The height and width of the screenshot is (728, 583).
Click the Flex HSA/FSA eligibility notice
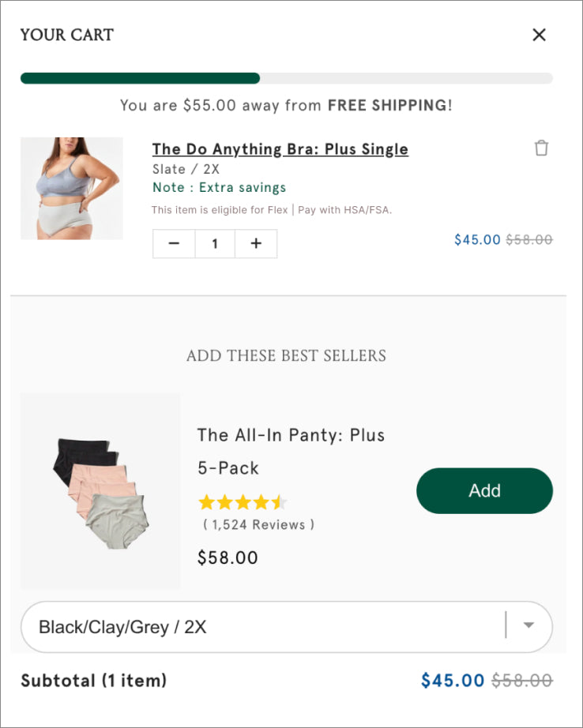(x=271, y=210)
